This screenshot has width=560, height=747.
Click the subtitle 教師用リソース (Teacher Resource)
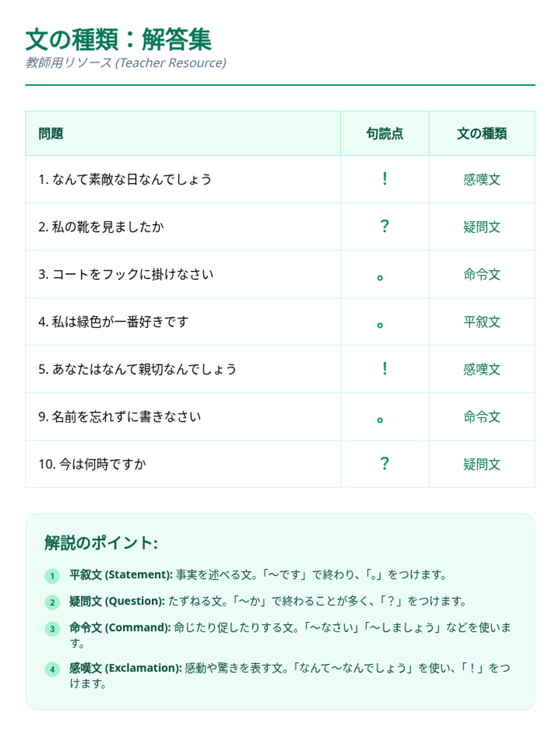(126, 63)
